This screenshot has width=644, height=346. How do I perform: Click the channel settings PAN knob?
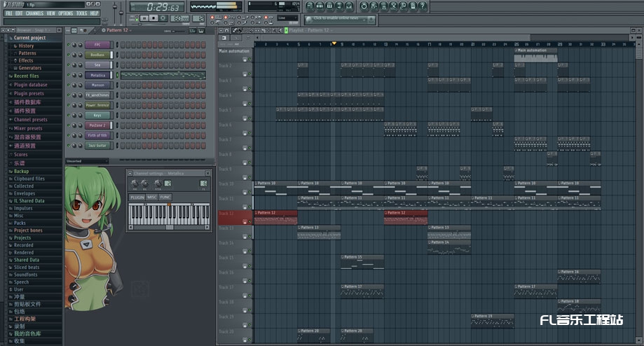[135, 183]
